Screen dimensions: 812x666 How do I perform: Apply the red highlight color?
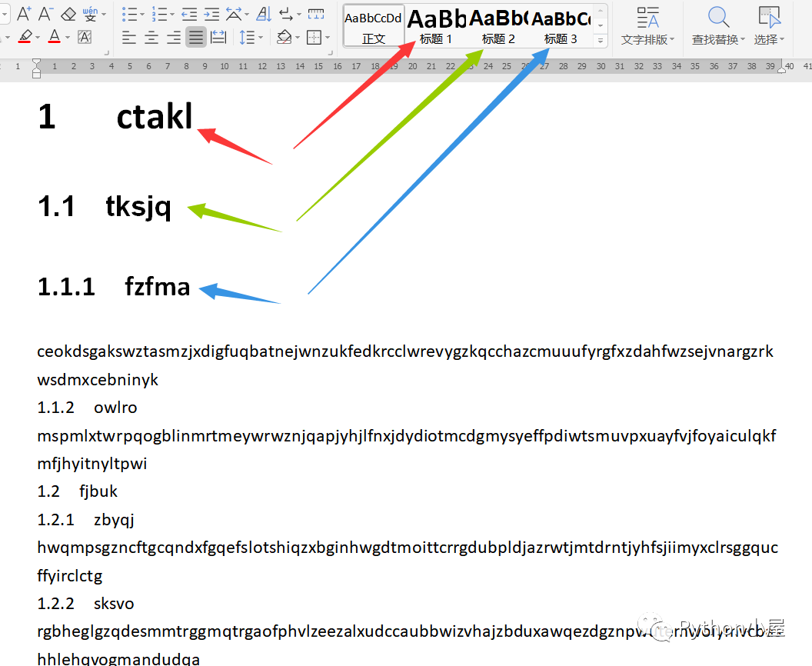(25, 37)
